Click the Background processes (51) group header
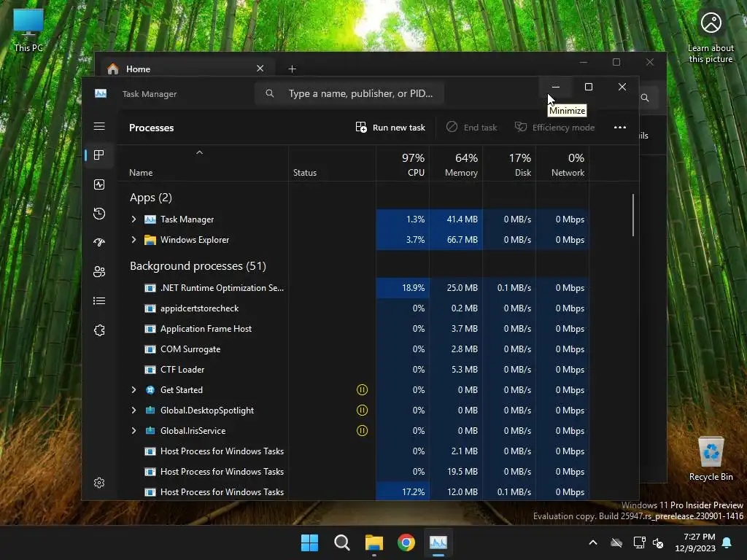The width and height of the screenshot is (747, 560). [x=198, y=265]
